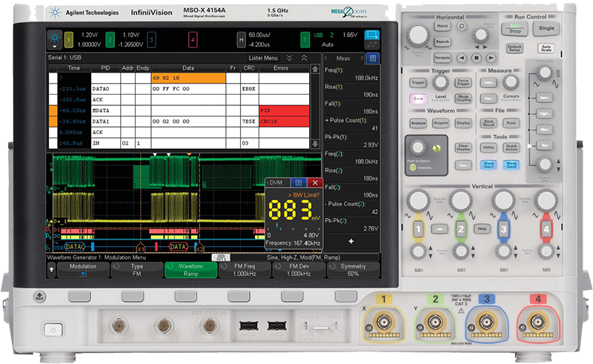This screenshot has width=593, height=364.
Task: Toggle the Run Stop key
Action: [514, 28]
